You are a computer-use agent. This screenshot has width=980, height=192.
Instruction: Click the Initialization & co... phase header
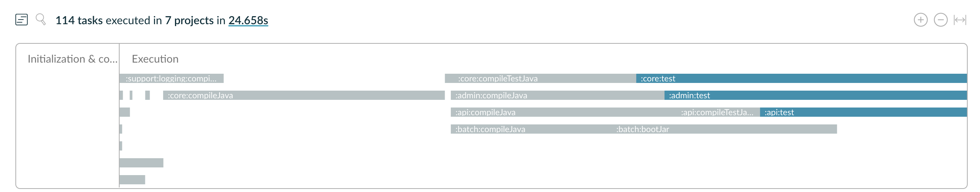[x=72, y=59]
